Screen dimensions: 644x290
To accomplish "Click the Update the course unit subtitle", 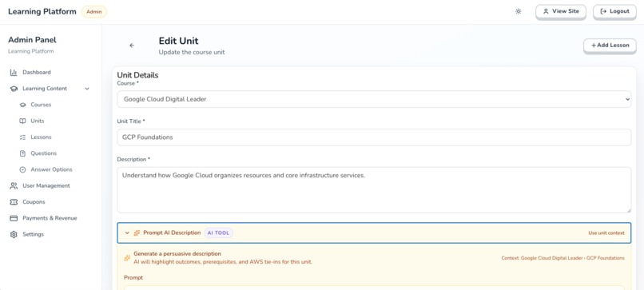I will tap(192, 53).
